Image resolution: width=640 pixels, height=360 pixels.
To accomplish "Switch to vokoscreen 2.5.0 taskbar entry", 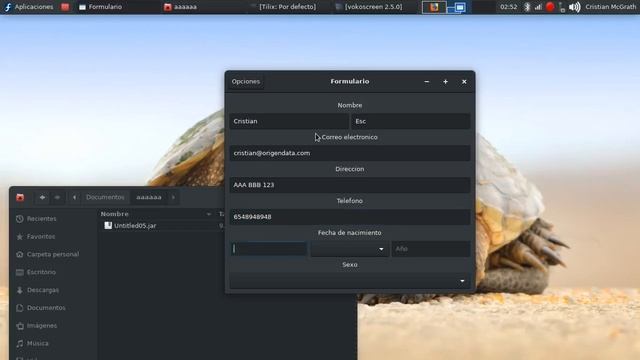I will (x=369, y=7).
